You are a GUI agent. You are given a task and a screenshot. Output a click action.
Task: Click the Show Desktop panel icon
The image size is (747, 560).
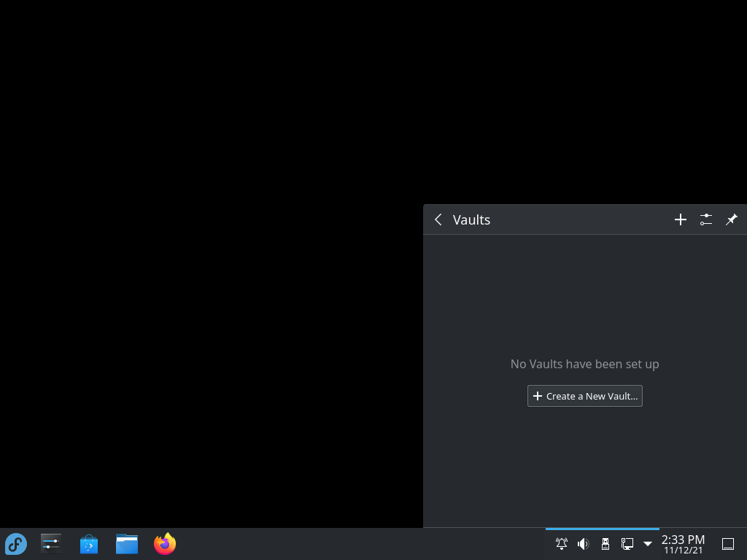coord(728,544)
